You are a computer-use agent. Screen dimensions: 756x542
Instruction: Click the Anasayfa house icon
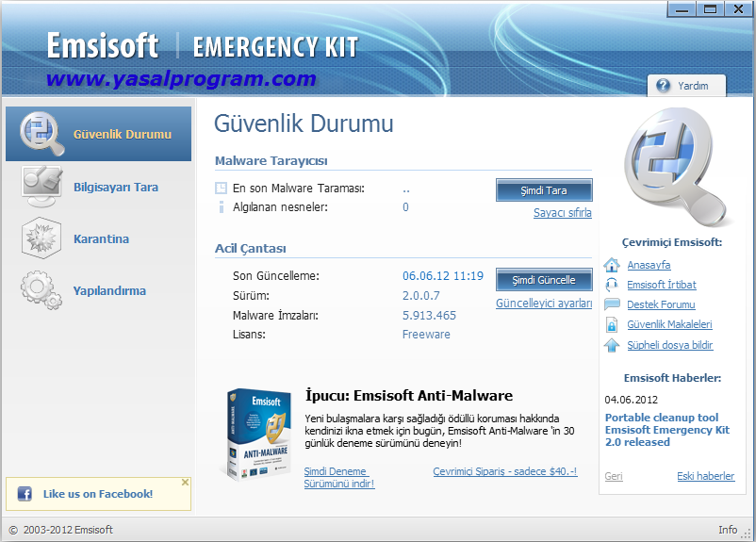(612, 265)
